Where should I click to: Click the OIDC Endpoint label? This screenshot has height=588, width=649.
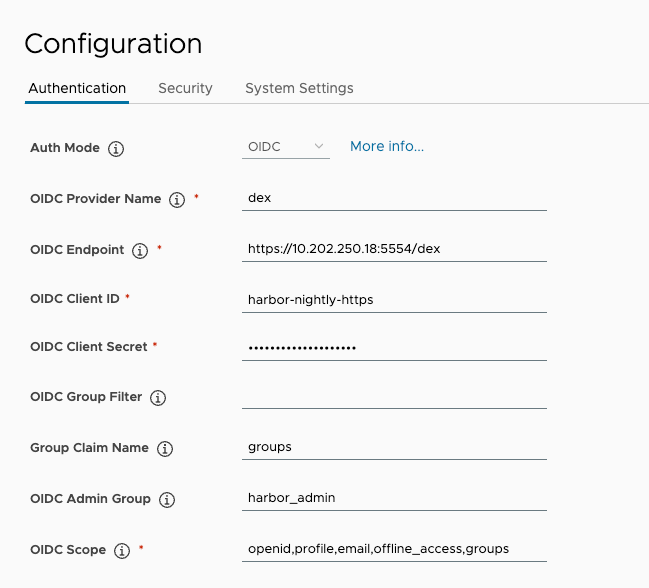[77, 250]
